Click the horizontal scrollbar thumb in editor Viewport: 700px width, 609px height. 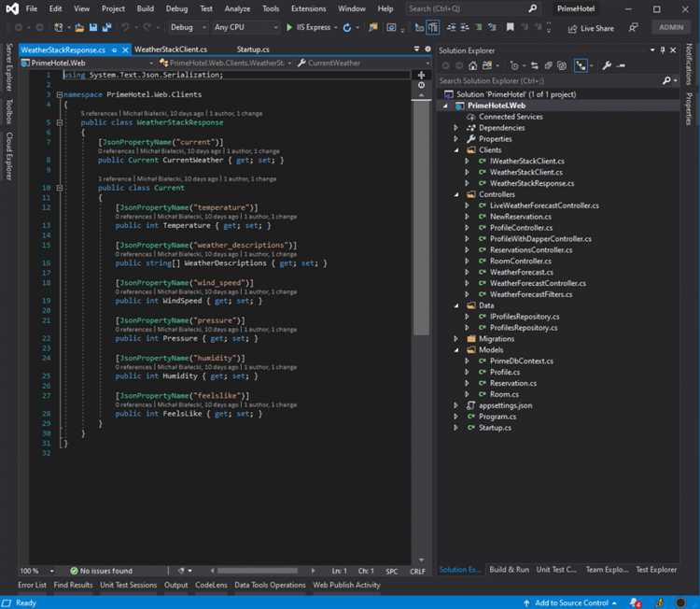pos(258,571)
